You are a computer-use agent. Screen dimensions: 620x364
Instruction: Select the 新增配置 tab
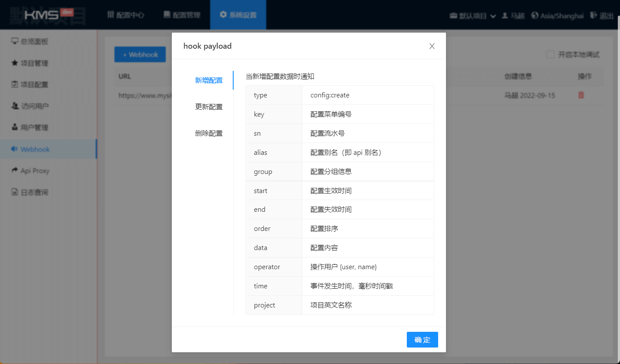pos(209,80)
